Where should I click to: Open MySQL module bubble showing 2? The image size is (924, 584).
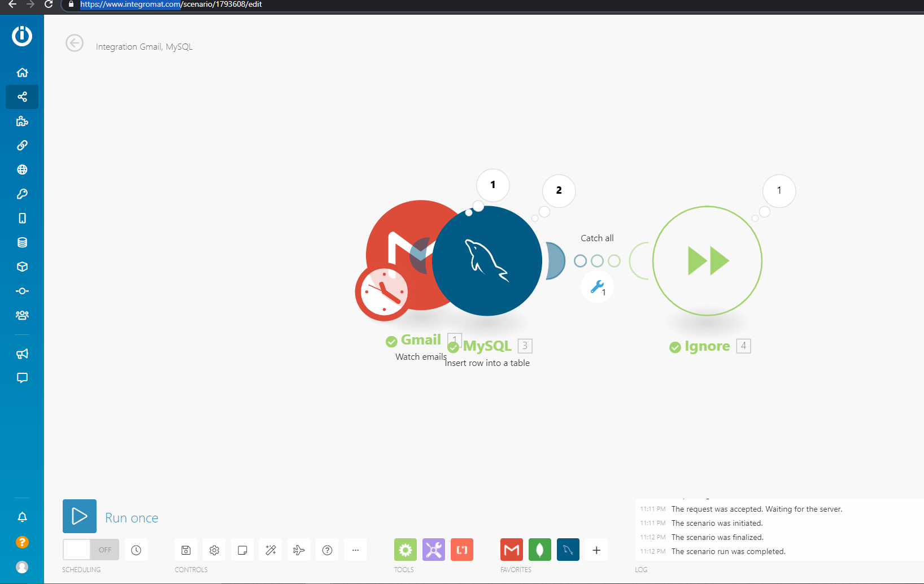click(559, 191)
